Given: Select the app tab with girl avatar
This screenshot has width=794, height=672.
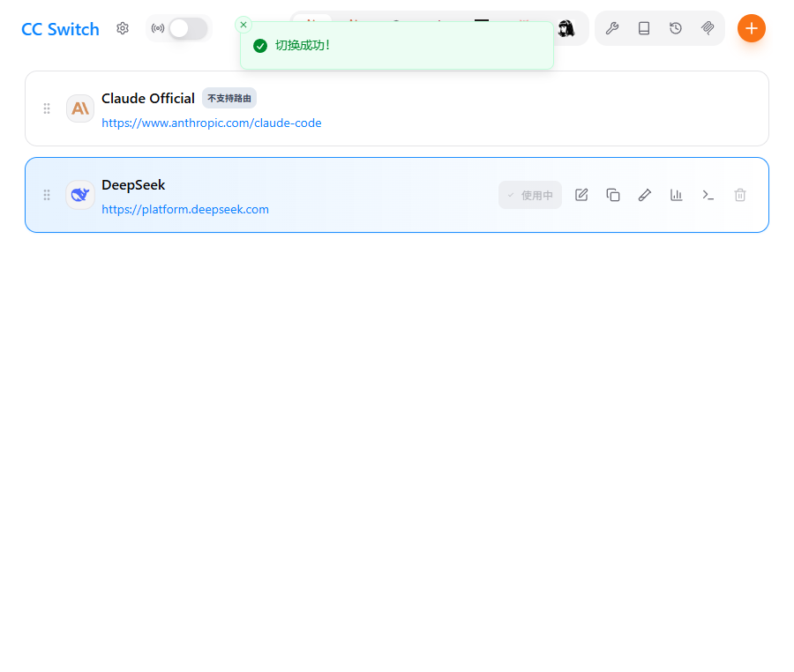Looking at the screenshot, I should pyautogui.click(x=566, y=28).
